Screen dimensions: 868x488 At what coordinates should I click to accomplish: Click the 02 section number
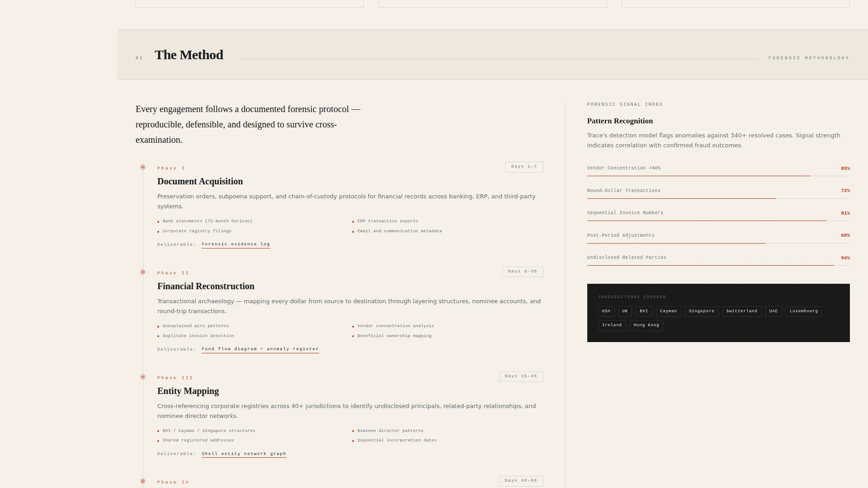coord(139,58)
